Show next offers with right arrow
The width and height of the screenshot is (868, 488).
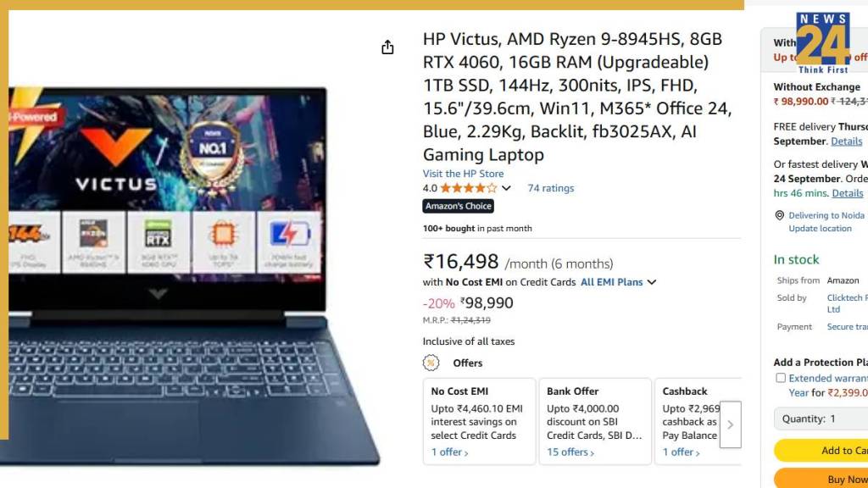click(730, 424)
